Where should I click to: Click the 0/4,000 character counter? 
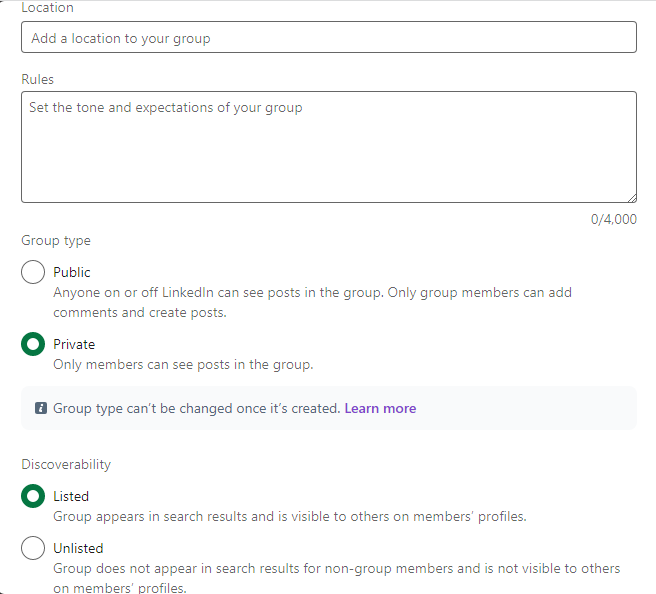coord(613,220)
